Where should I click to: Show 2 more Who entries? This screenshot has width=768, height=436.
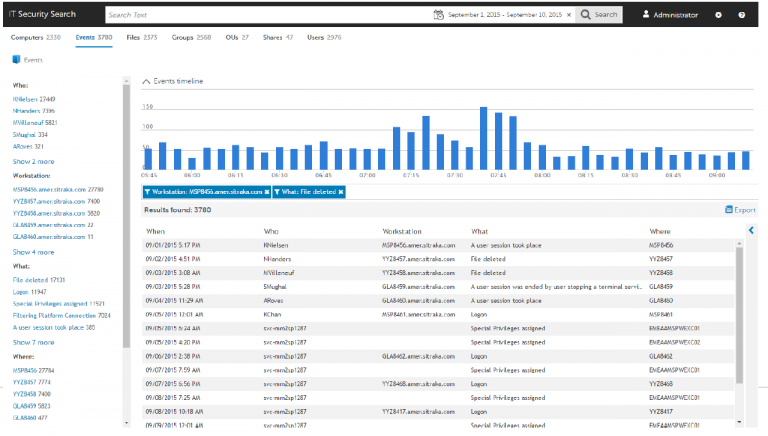tap(33, 162)
